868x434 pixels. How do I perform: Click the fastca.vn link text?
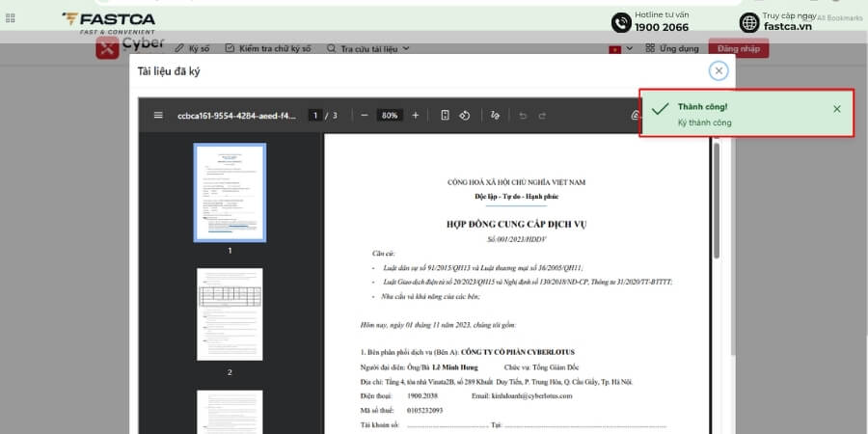788,26
